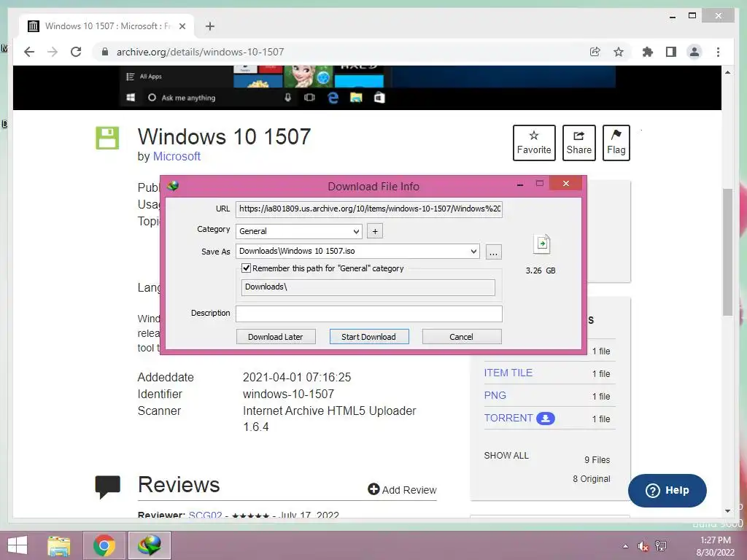Browse for save location with ellipsis button

coord(494,252)
